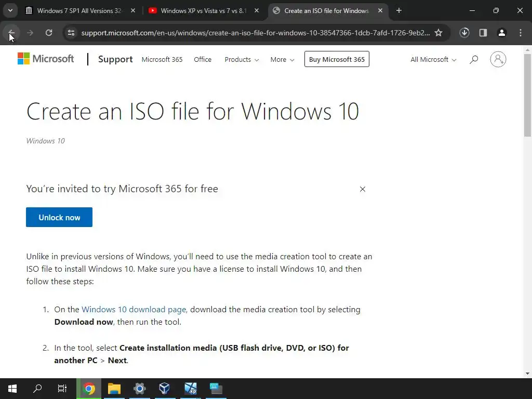Click the sign-in account avatar icon
The image size is (532, 399).
[x=498, y=59]
